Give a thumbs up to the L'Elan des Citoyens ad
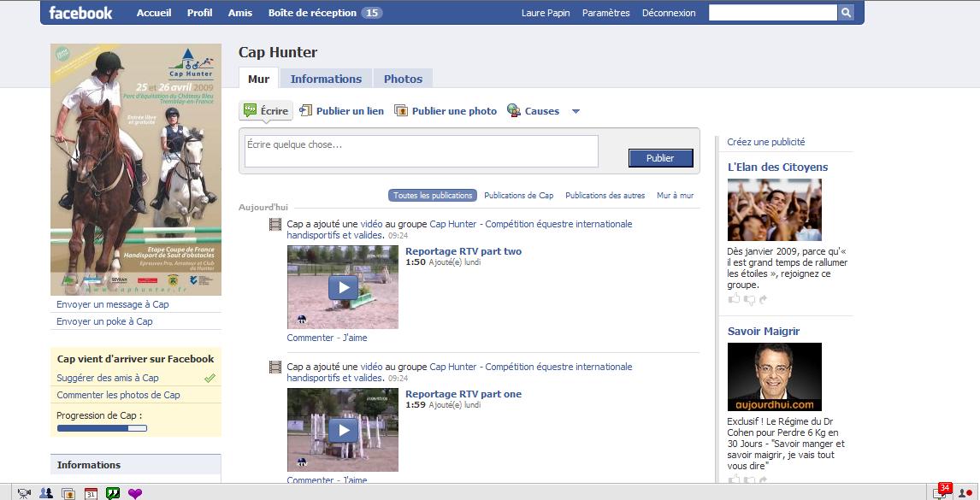The height and width of the screenshot is (500, 980). click(735, 299)
